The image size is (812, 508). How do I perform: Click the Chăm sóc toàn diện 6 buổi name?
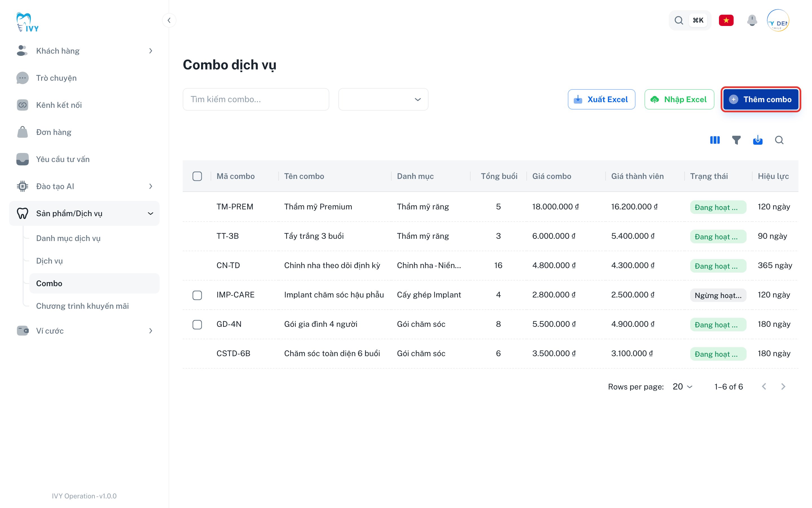tap(332, 353)
